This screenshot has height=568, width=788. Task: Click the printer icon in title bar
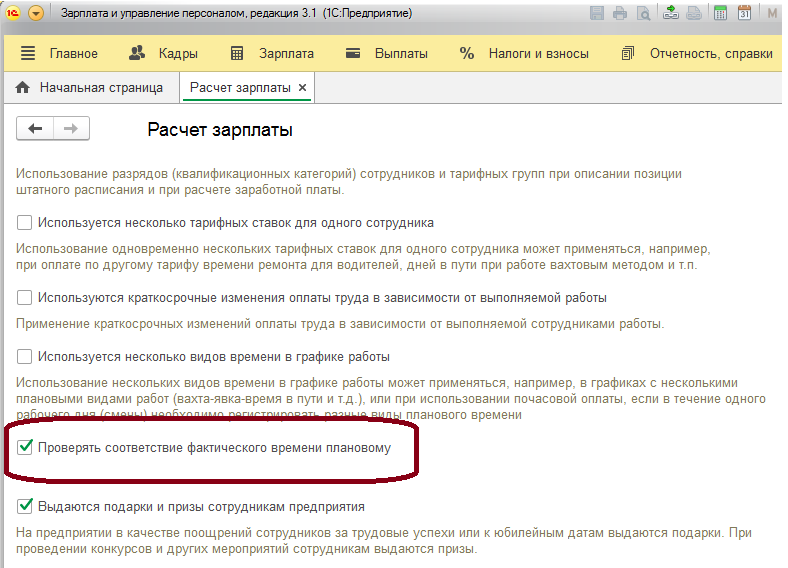620,14
